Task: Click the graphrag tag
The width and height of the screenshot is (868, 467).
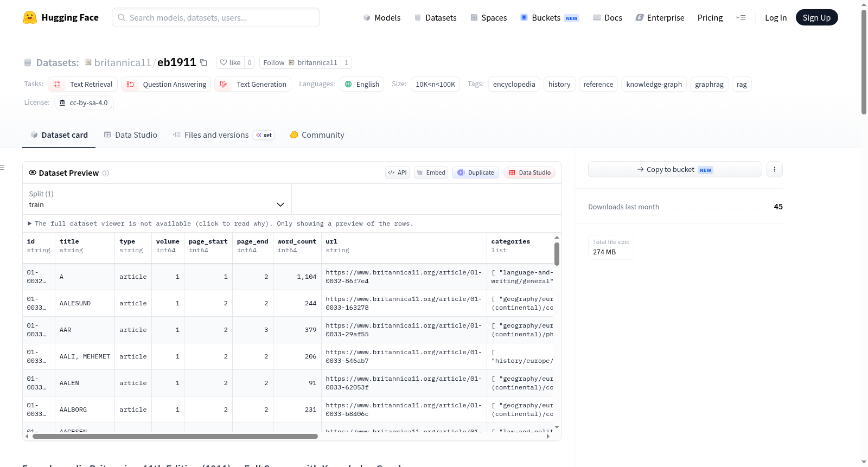Action: pos(710,84)
